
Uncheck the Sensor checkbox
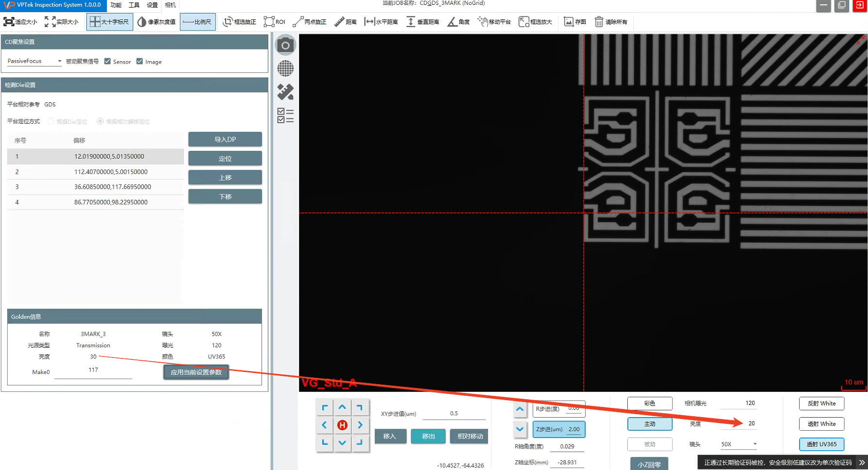click(108, 62)
